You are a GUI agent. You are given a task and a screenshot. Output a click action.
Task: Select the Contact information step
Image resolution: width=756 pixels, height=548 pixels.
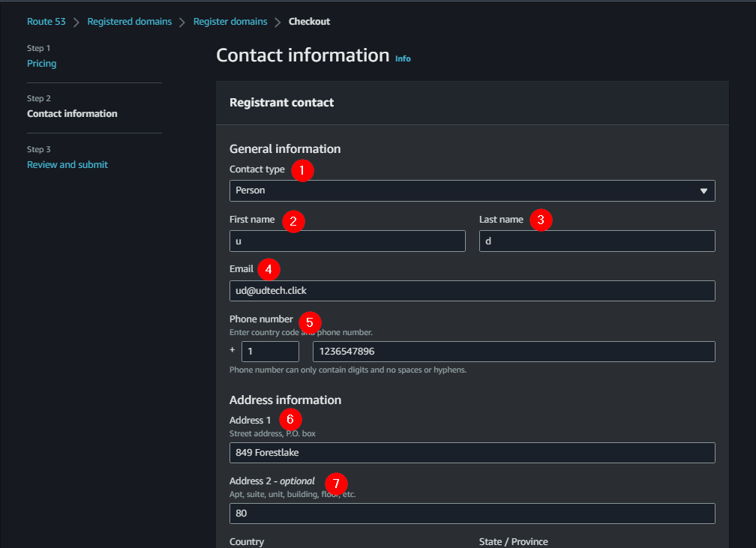(72, 114)
